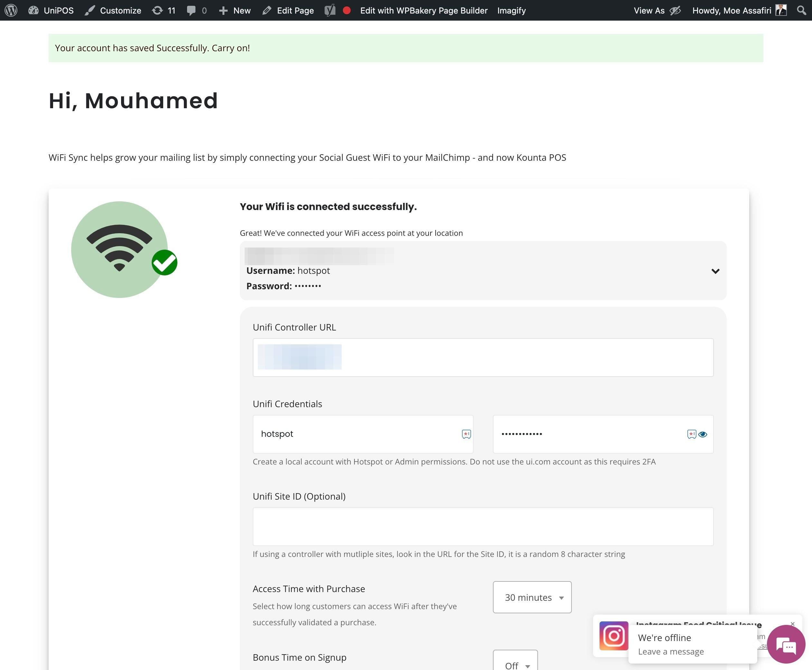
Task: Open the Imagify admin bar item
Action: pyautogui.click(x=511, y=10)
